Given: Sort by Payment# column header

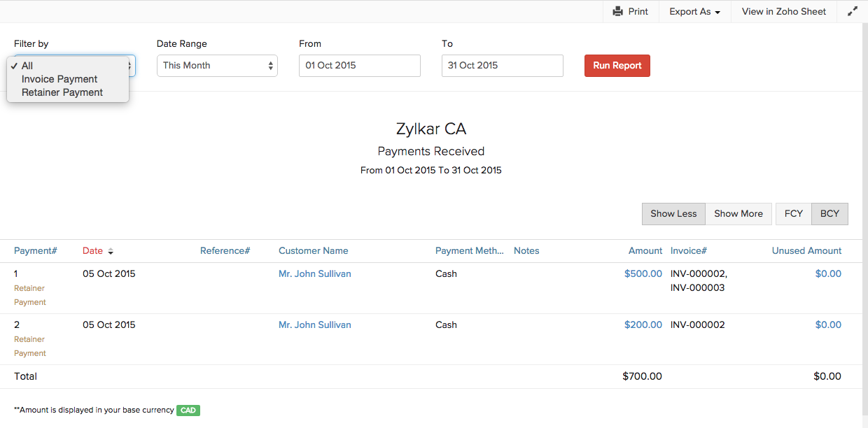Looking at the screenshot, I should click(36, 251).
